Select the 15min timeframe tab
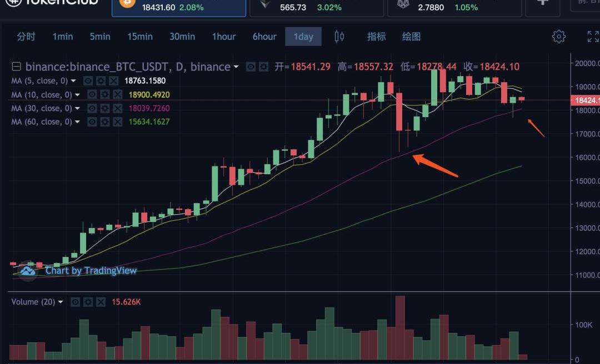This screenshot has width=600, height=364. click(x=140, y=37)
